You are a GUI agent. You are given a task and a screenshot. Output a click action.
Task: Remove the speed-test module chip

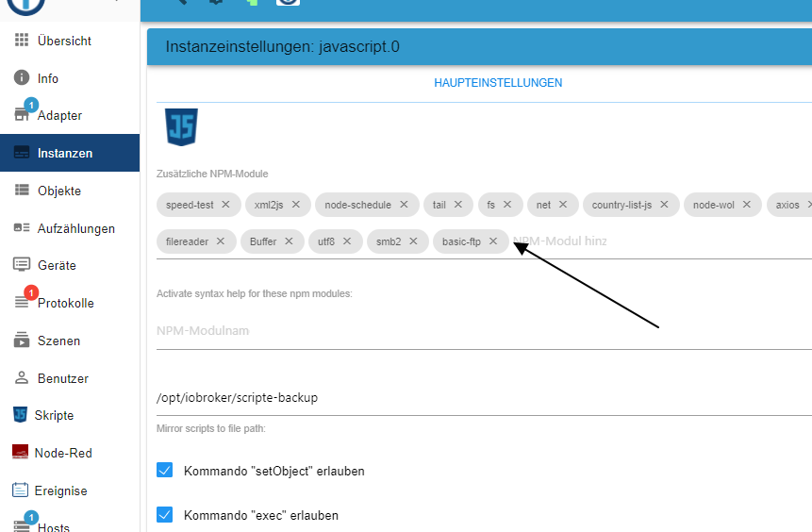[225, 205]
